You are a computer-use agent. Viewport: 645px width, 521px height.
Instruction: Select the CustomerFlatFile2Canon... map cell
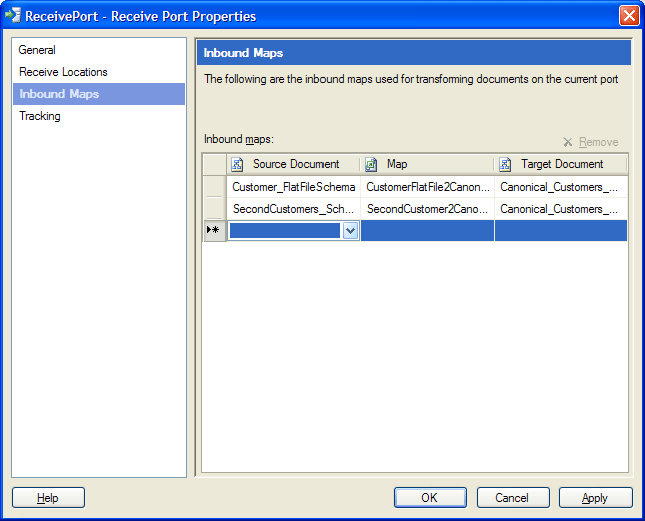tap(427, 187)
